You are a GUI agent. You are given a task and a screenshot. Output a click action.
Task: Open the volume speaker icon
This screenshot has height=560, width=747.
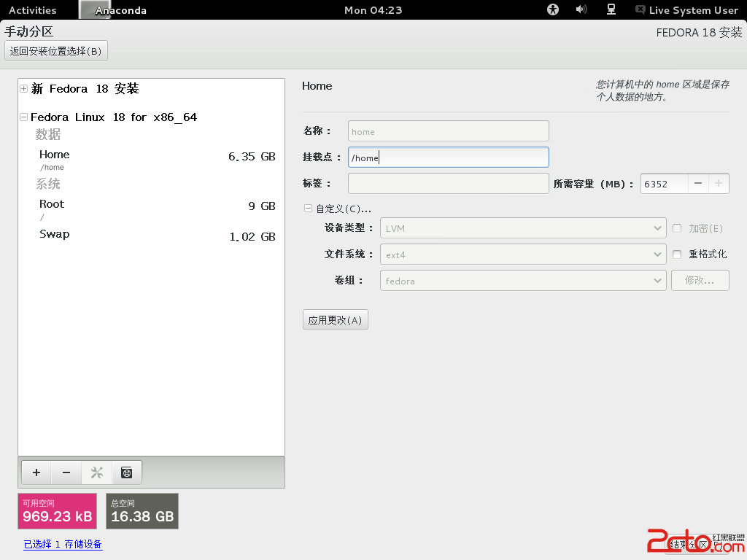click(x=581, y=9)
